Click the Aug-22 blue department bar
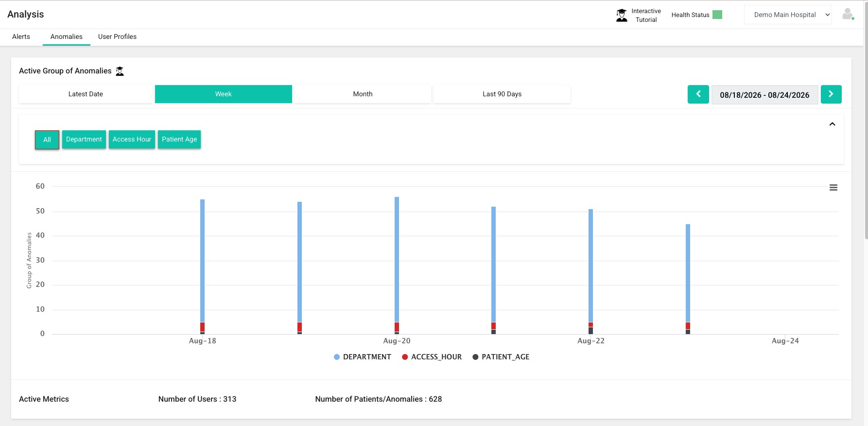868x426 pixels. point(590,266)
